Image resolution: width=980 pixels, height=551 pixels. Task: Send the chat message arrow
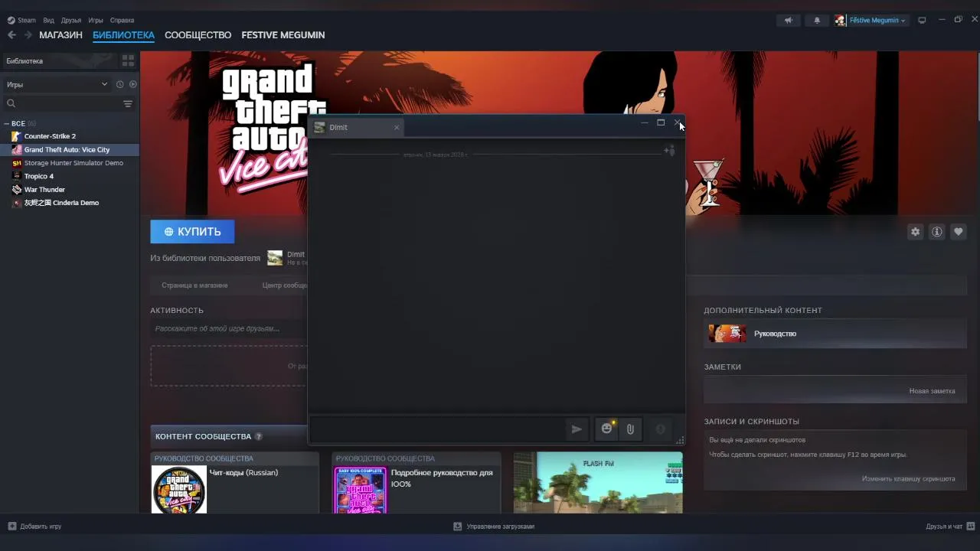[577, 429]
